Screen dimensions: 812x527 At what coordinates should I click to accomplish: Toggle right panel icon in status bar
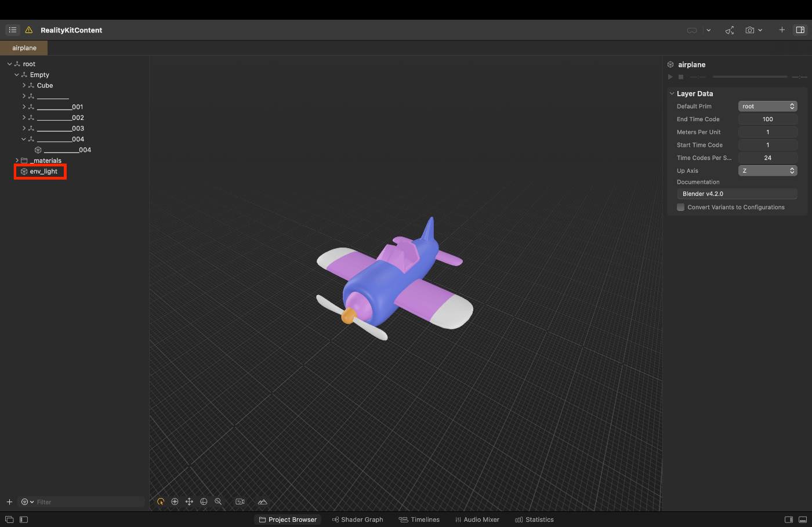click(x=789, y=519)
